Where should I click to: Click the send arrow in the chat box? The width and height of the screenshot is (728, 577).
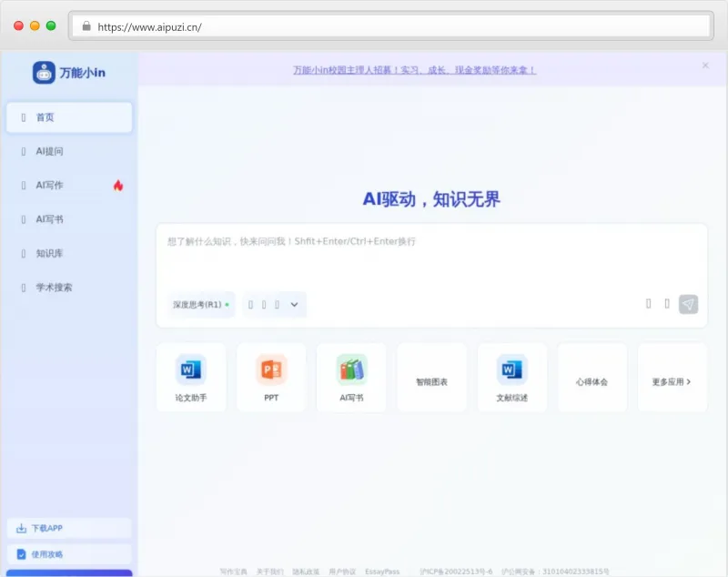click(688, 303)
